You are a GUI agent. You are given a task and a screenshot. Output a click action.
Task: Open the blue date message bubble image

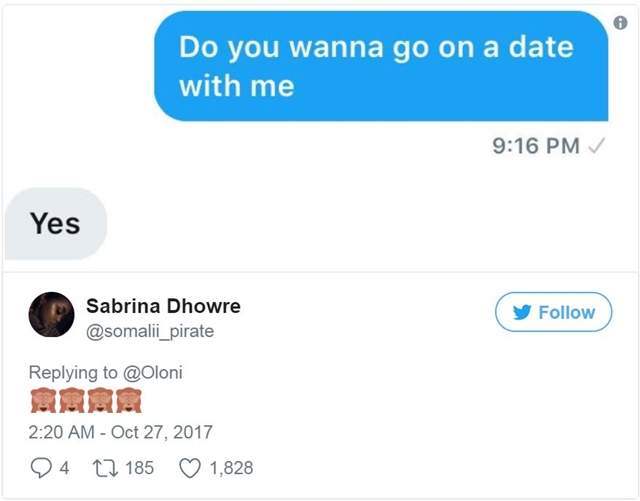tap(381, 66)
